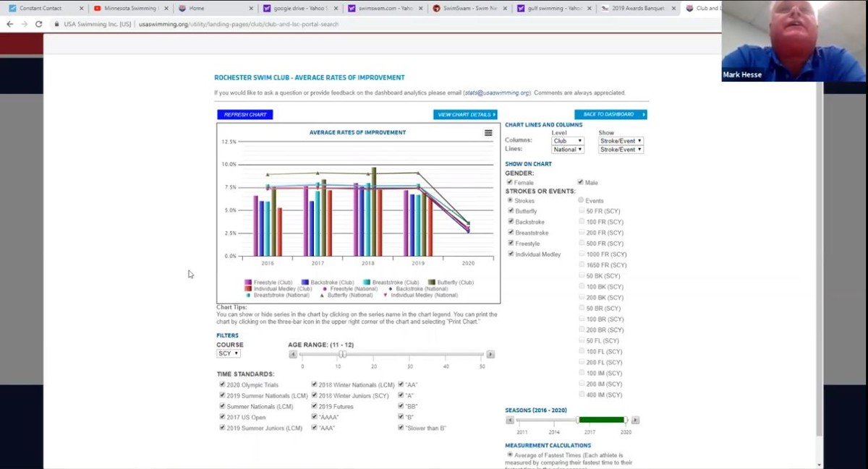The height and width of the screenshot is (469, 868).
Task: Click the age range left arrow
Action: tap(293, 355)
